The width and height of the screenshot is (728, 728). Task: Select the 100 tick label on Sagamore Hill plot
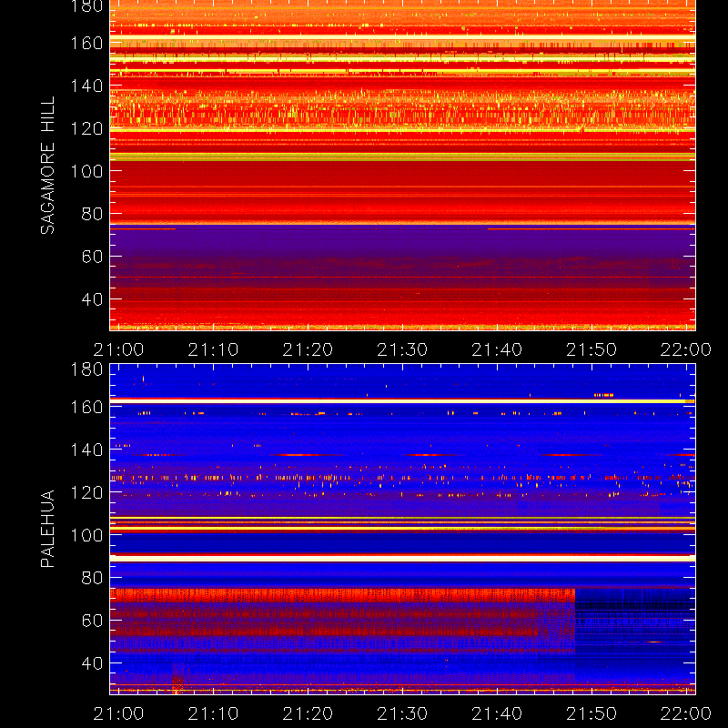pyautogui.click(x=86, y=171)
